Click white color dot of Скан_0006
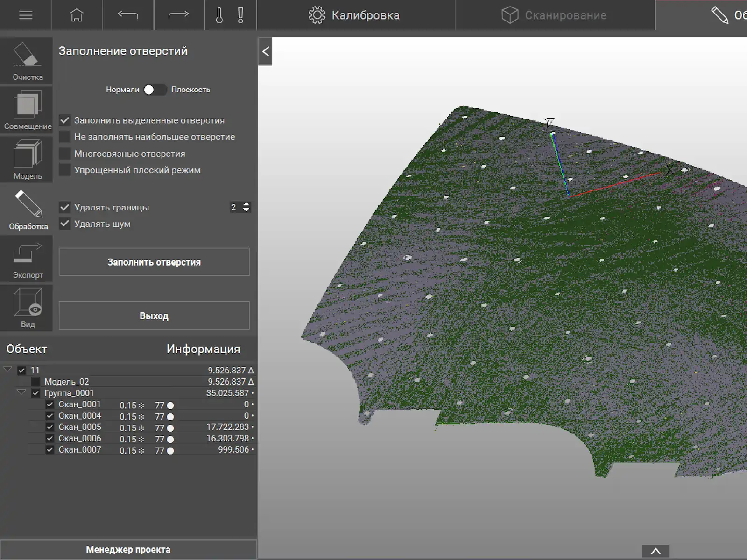 pyautogui.click(x=170, y=440)
